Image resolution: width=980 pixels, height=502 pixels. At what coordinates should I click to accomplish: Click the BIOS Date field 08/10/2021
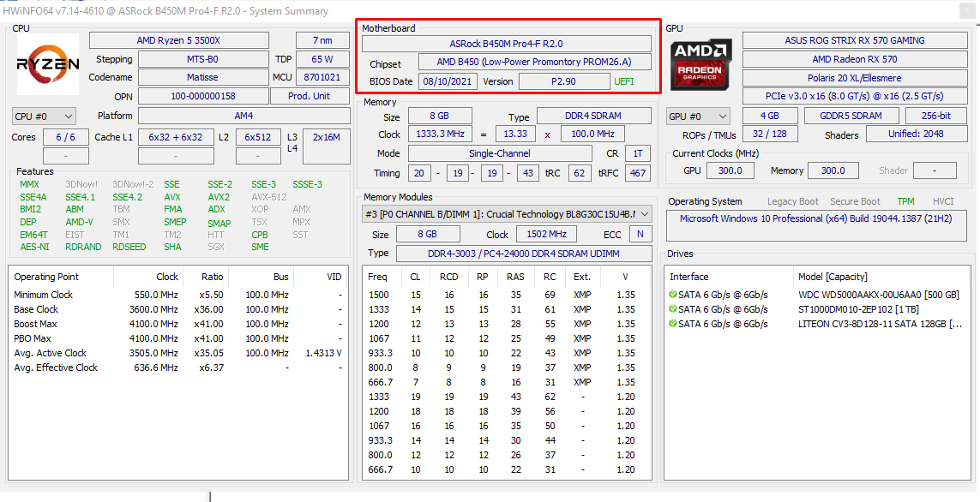(448, 81)
